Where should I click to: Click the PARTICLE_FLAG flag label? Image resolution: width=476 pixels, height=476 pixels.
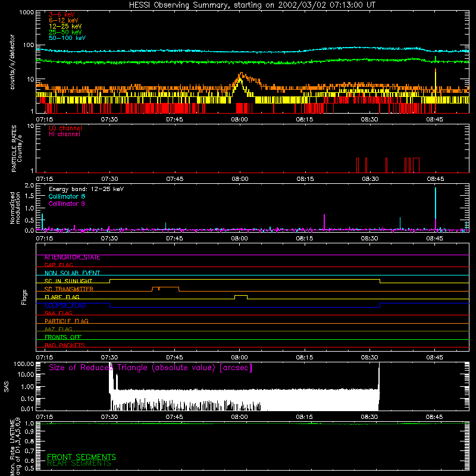[x=67, y=321]
